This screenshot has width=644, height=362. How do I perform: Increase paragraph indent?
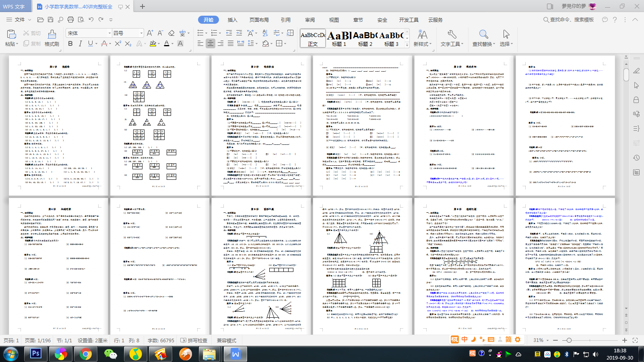tap(239, 33)
